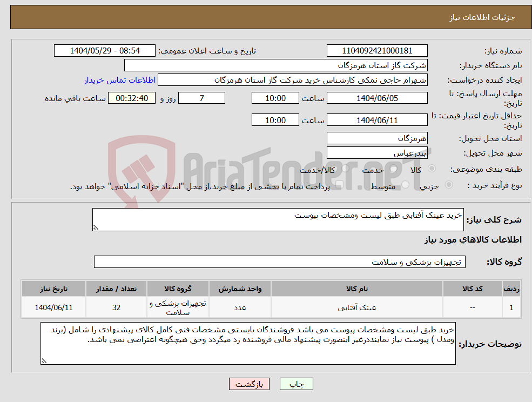
Task: Select the عینک آفتابی table row
Action: (x=265, y=307)
